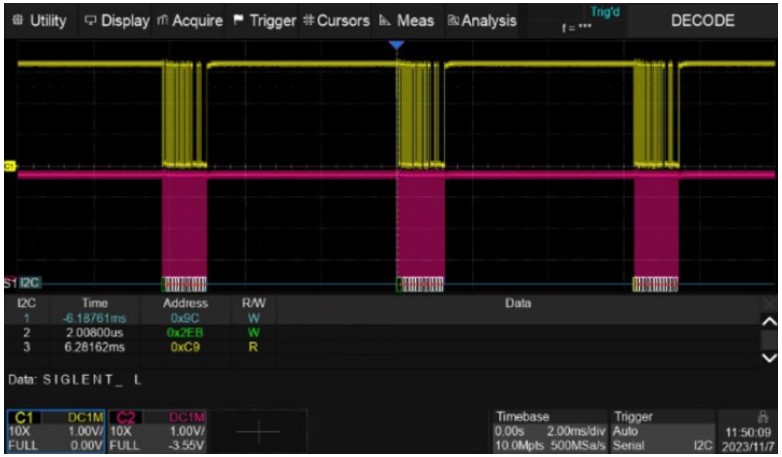Open the Acquire menu
782x457 pixels.
(x=191, y=20)
